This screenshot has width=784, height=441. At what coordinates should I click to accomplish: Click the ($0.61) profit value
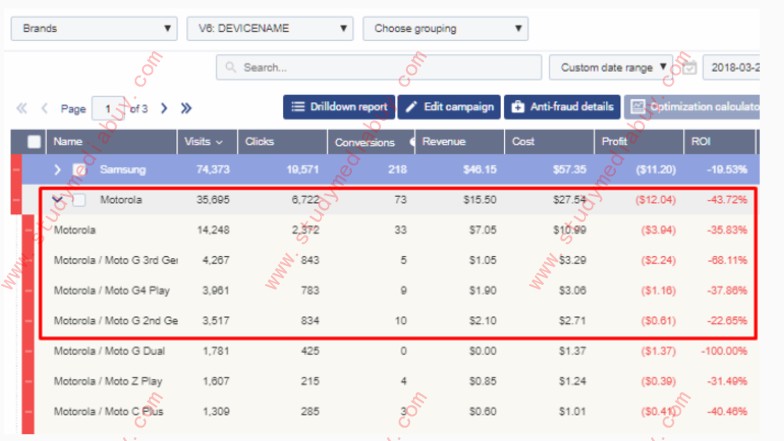tap(658, 320)
